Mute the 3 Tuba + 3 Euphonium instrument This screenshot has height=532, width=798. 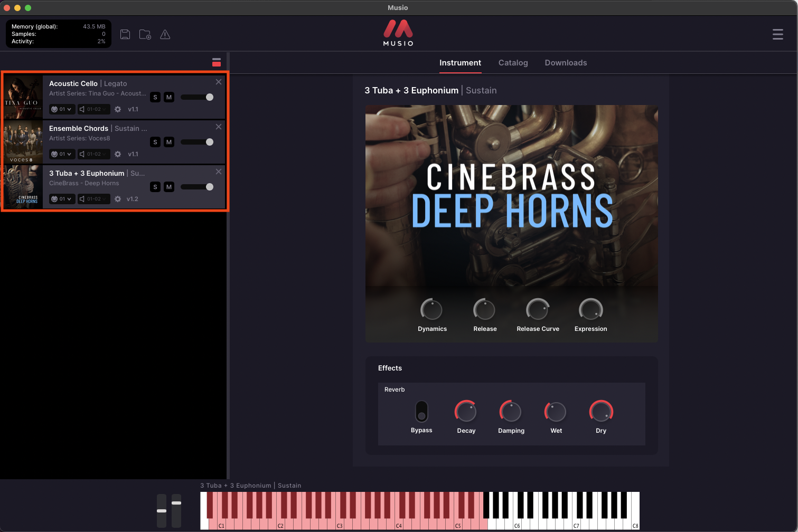(169, 187)
